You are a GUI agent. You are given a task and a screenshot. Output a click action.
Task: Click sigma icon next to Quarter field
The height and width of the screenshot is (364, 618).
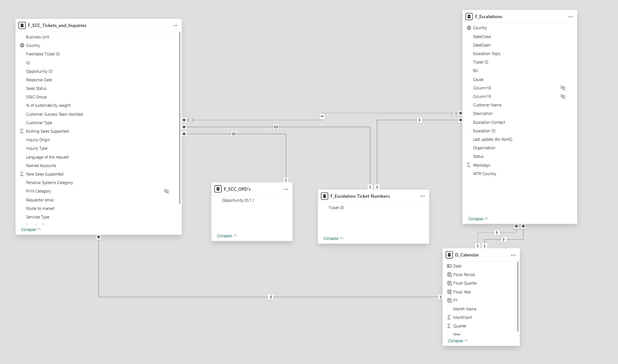click(x=449, y=326)
